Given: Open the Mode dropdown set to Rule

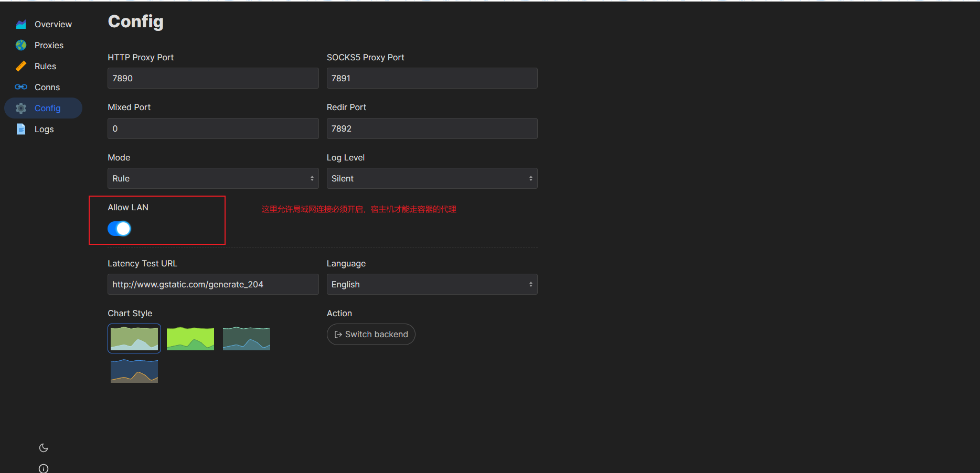Looking at the screenshot, I should (213, 178).
